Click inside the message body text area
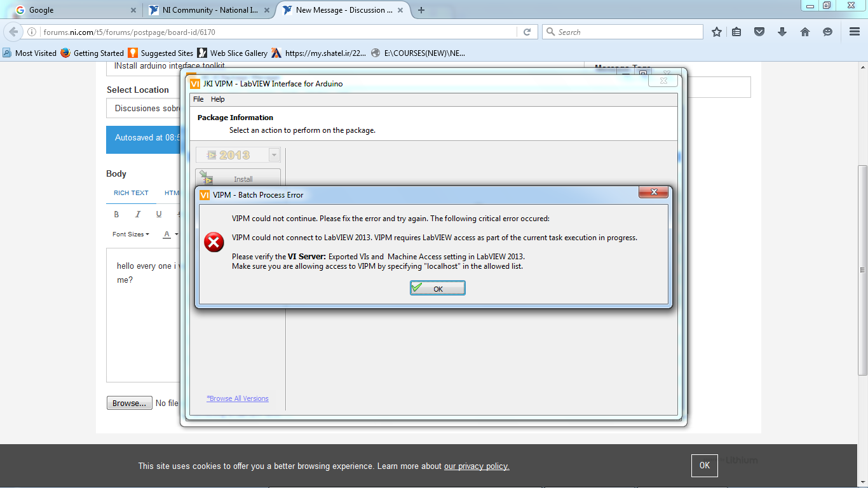Image resolution: width=868 pixels, height=488 pixels. coord(144,315)
